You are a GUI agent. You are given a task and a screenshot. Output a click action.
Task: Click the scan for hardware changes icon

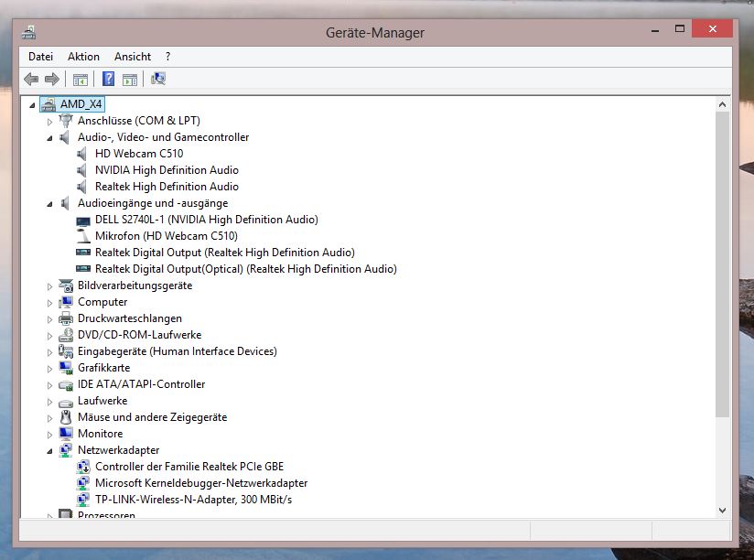(158, 79)
